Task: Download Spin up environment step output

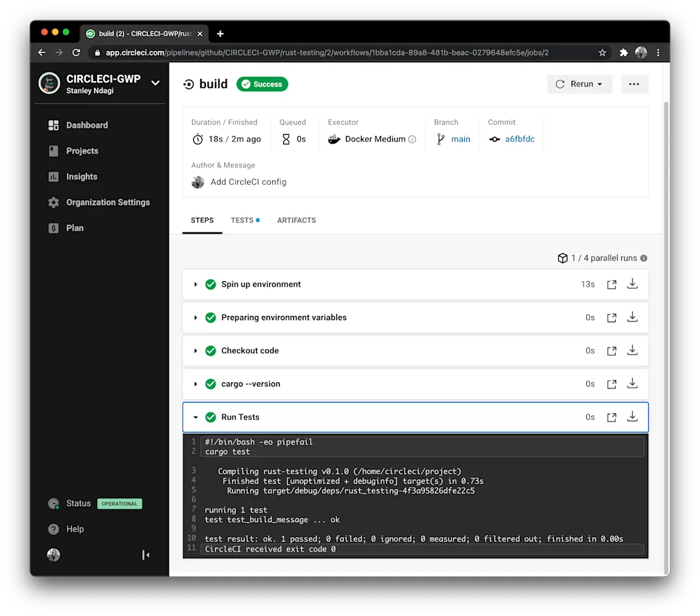Action: tap(632, 284)
